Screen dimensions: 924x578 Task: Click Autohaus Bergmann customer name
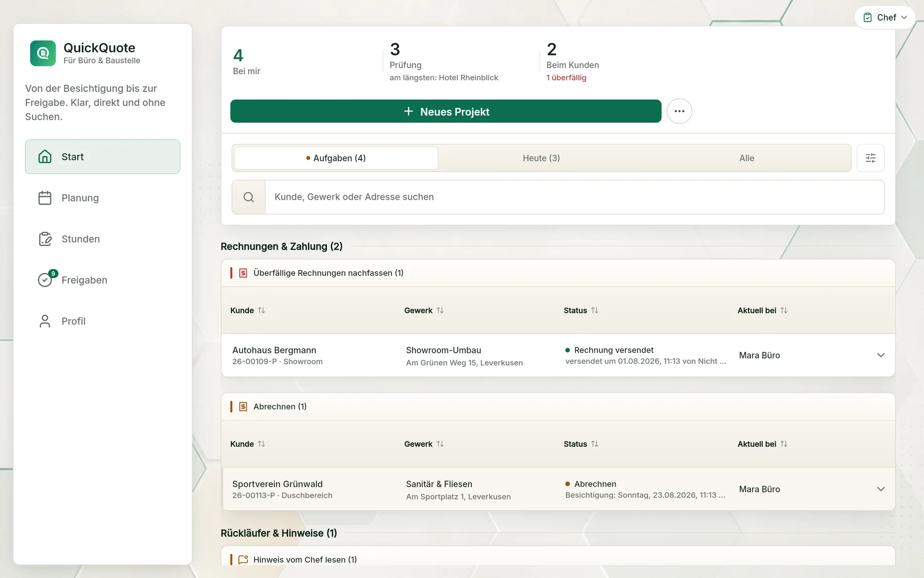(274, 350)
